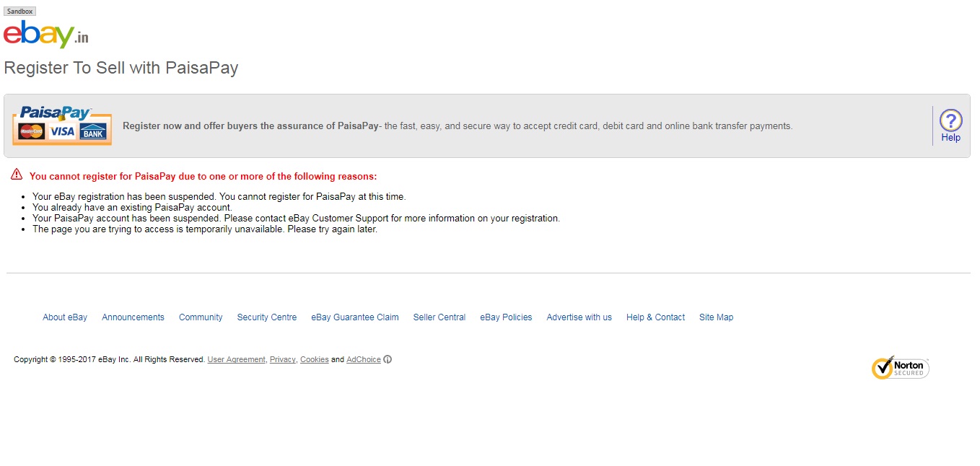Click the Norton Secured seal
The image size is (980, 466).
pyautogui.click(x=900, y=367)
